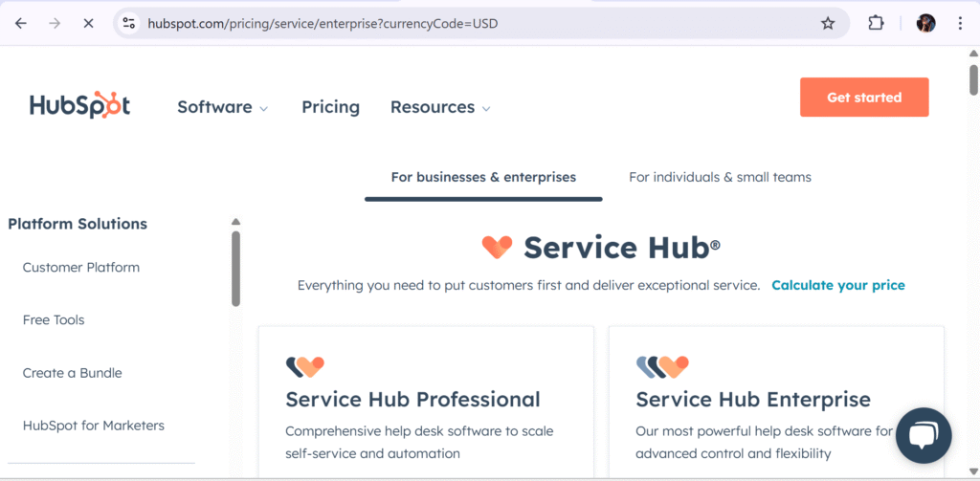Click the Service Hub Professional plan icon
Viewport: 980px width, 481px height.
305,366
